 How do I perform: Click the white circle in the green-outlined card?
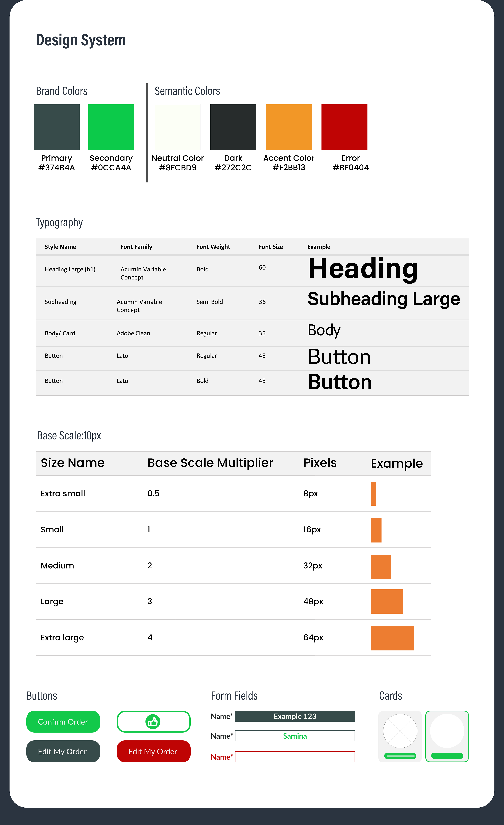[447, 731]
